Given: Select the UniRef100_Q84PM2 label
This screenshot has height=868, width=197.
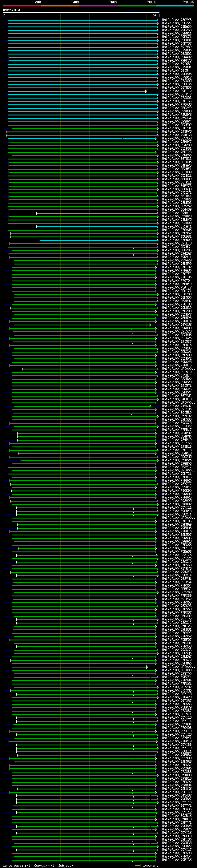Looking at the screenshot, I should pyautogui.click(x=176, y=433).
